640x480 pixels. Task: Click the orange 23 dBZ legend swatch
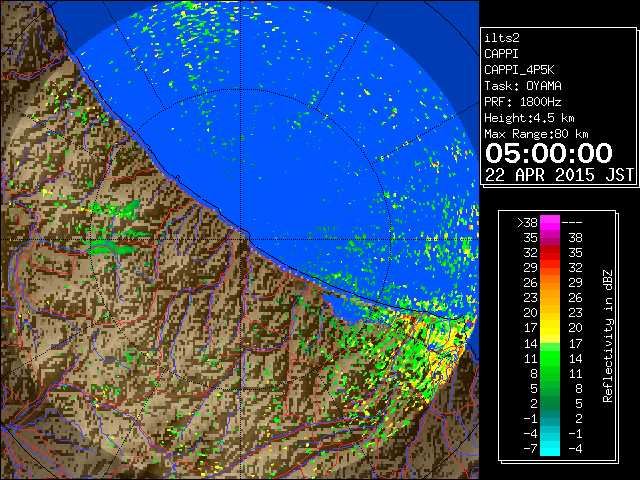click(550, 298)
